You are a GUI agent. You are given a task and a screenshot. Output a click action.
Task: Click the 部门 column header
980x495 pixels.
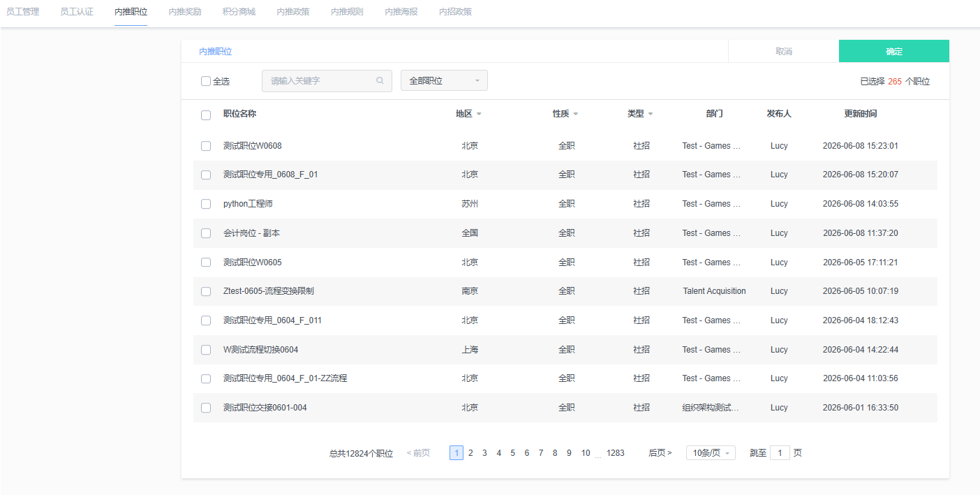714,114
